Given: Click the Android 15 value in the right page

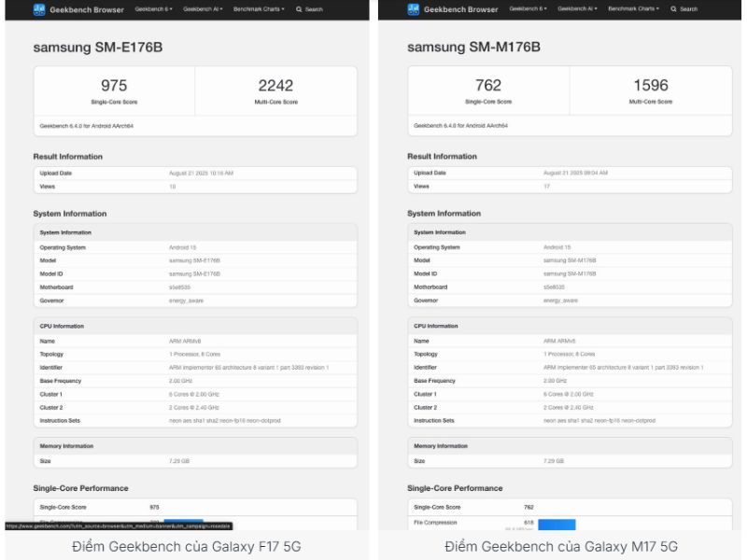Looking at the screenshot, I should coord(557,247).
